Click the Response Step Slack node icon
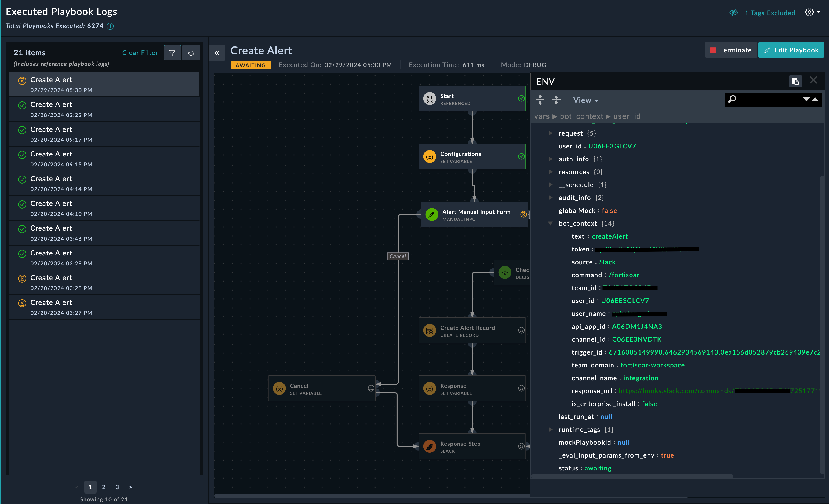 coord(430,446)
